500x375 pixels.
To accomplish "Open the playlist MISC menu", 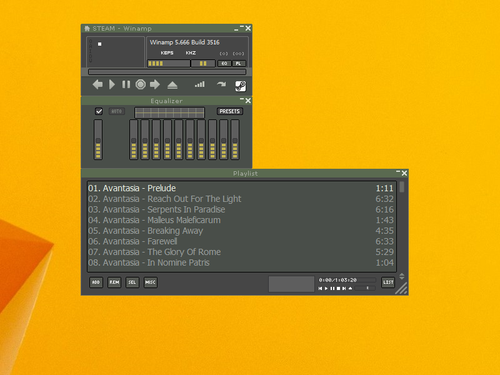I will [150, 282].
